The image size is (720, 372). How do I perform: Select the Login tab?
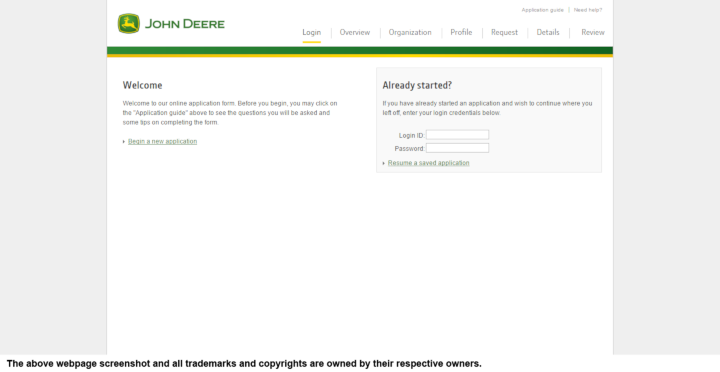pyautogui.click(x=311, y=33)
